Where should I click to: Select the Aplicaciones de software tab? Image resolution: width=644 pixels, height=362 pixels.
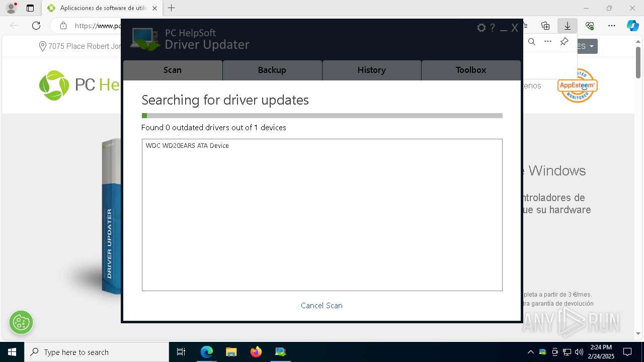click(103, 8)
